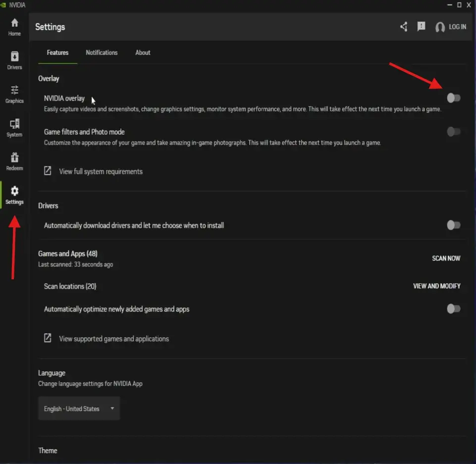Open VIEW AND MODIFY for scan locations
This screenshot has height=464, width=476.
(x=437, y=286)
